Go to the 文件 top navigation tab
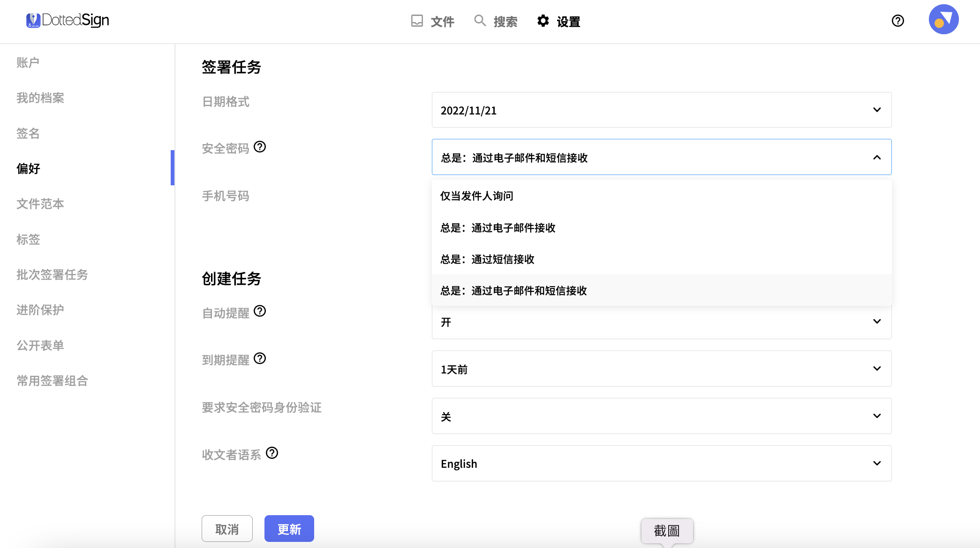This screenshot has height=548, width=980. pos(433,21)
